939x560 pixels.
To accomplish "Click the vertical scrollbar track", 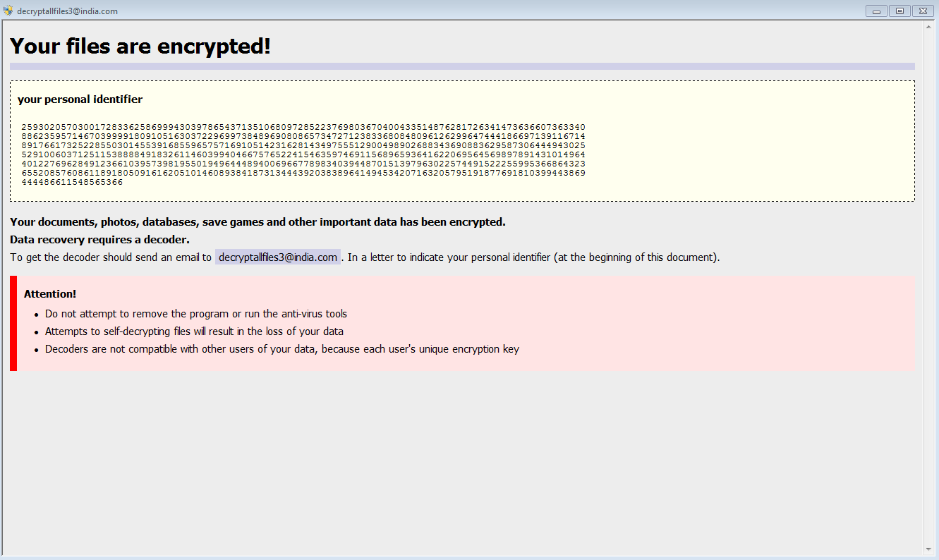I will 928,282.
